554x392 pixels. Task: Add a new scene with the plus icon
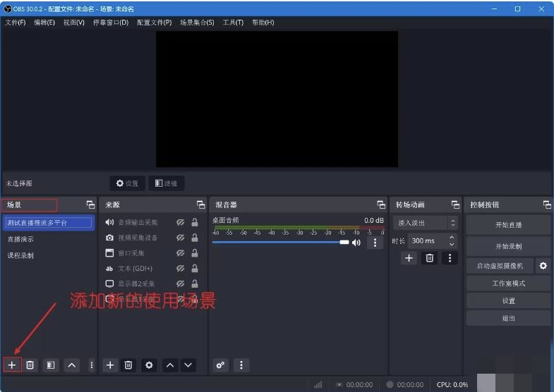pos(12,365)
